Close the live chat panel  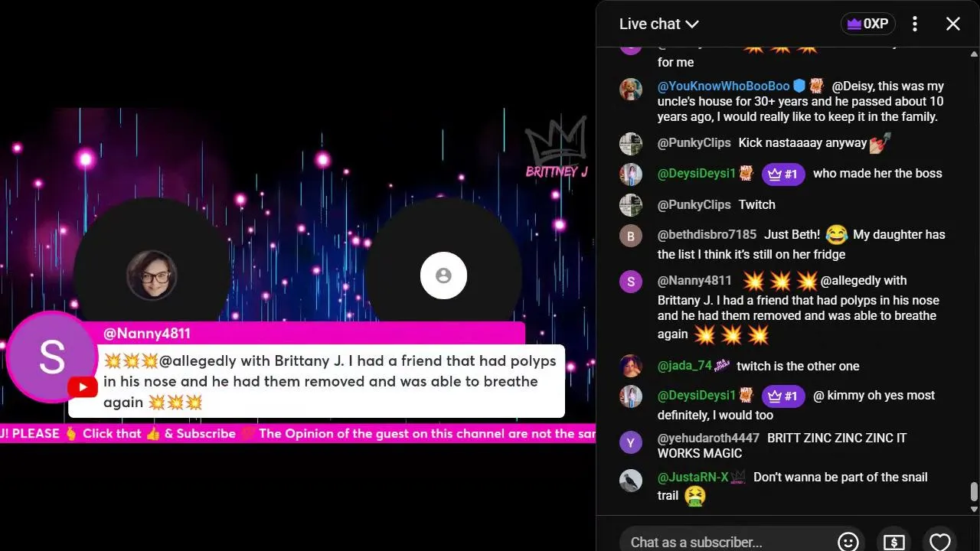pos(952,24)
